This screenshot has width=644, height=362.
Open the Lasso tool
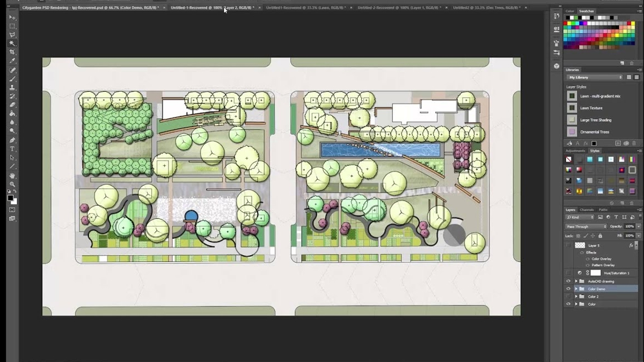[12, 35]
